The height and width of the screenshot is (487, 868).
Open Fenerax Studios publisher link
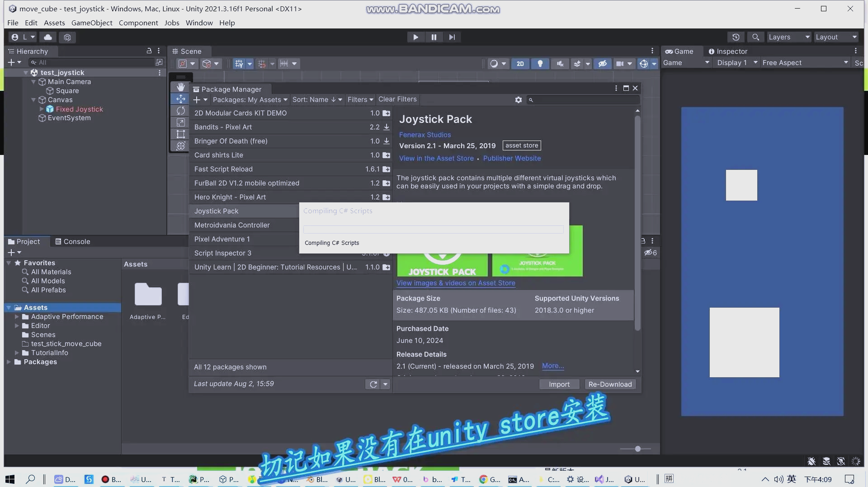pyautogui.click(x=425, y=135)
